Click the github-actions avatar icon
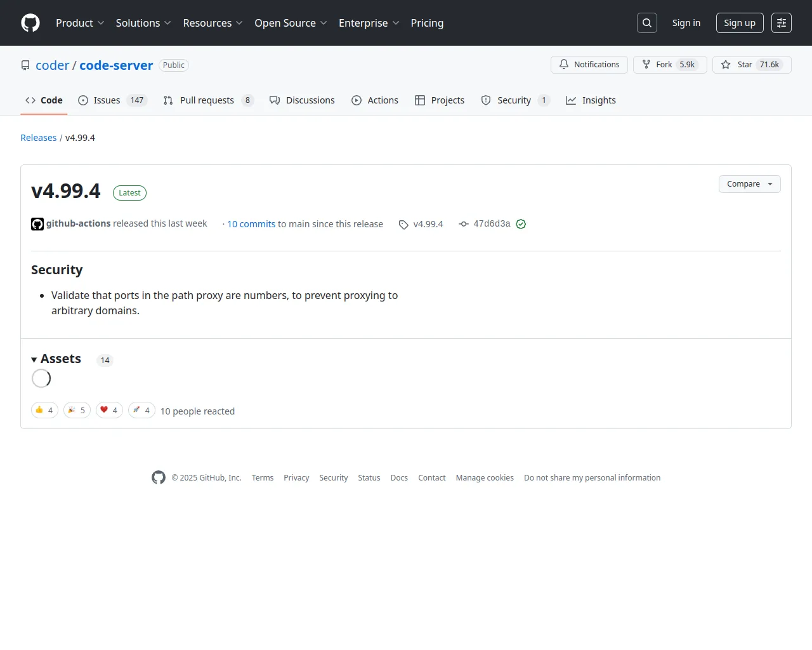 pos(37,224)
